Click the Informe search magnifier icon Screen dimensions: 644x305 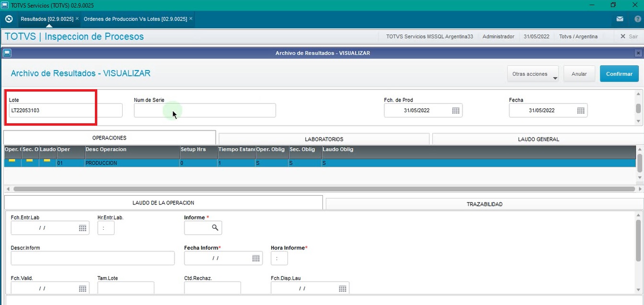click(215, 227)
